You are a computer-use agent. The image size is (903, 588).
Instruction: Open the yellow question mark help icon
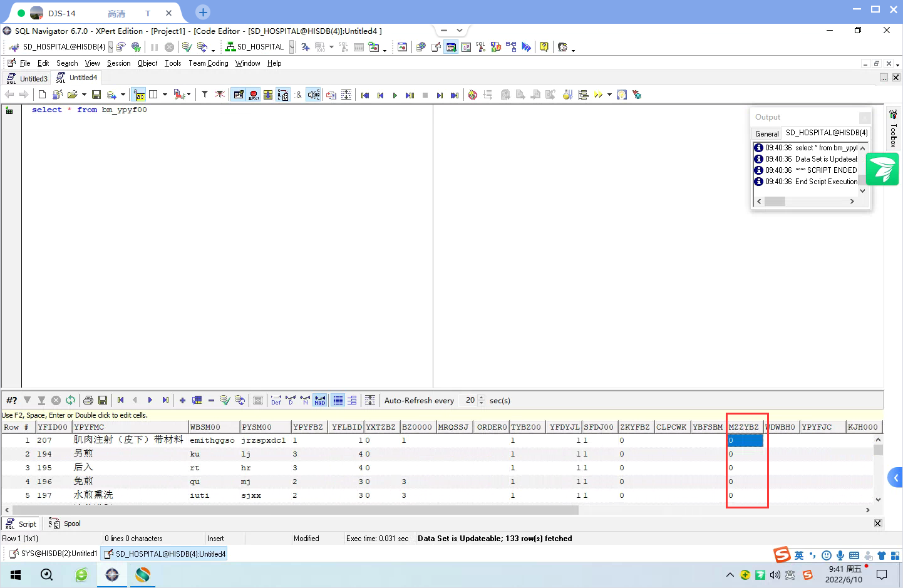(x=544, y=47)
